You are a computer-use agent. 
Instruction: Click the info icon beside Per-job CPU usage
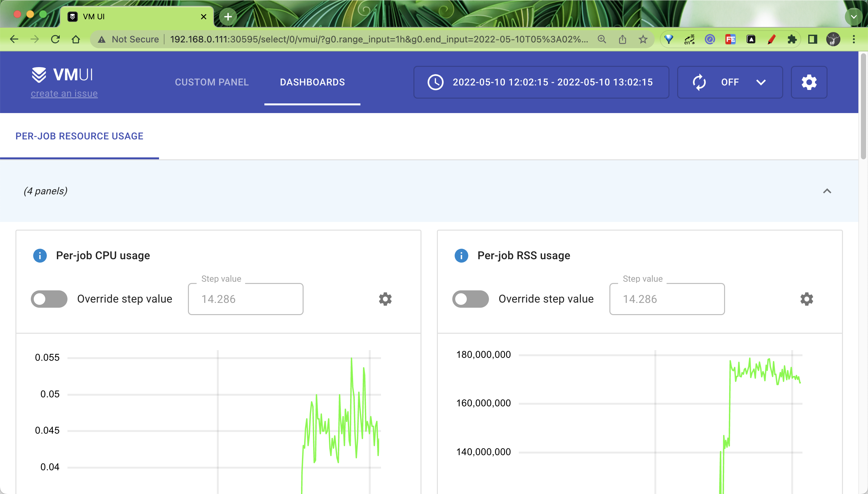tap(40, 255)
